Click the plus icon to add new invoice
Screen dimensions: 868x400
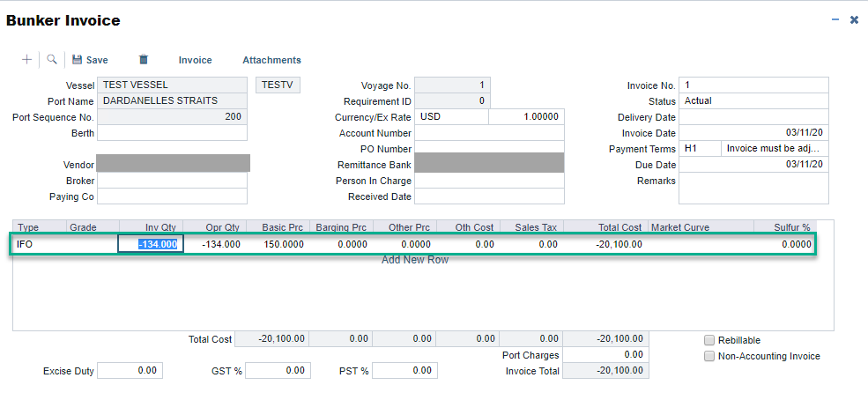click(26, 60)
